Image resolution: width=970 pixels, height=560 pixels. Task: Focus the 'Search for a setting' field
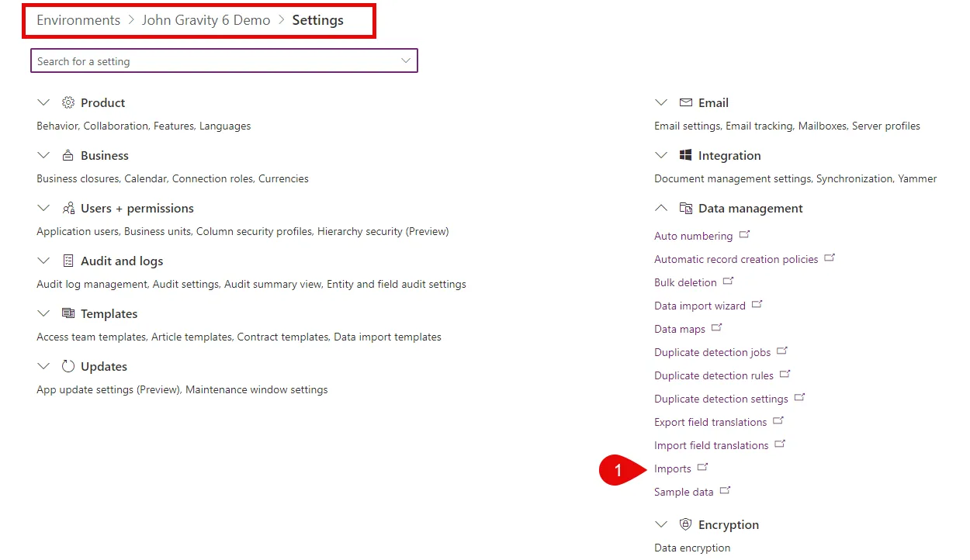pos(224,60)
